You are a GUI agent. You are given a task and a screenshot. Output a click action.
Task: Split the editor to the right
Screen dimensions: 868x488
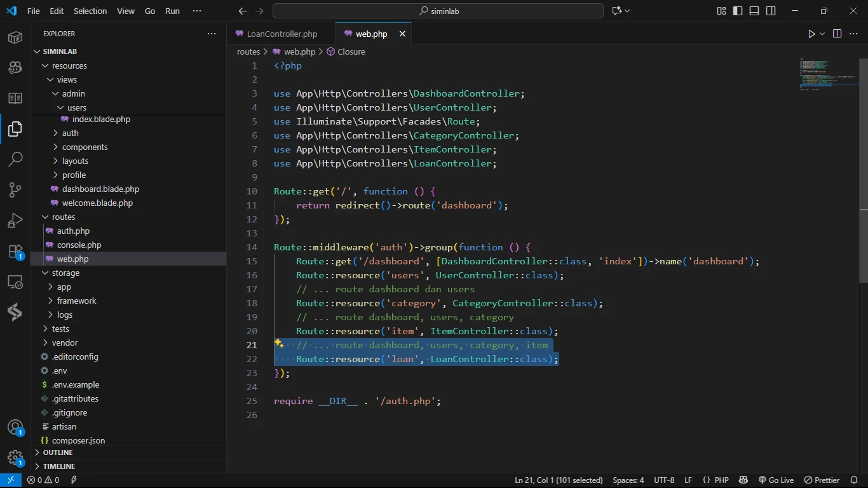point(837,34)
